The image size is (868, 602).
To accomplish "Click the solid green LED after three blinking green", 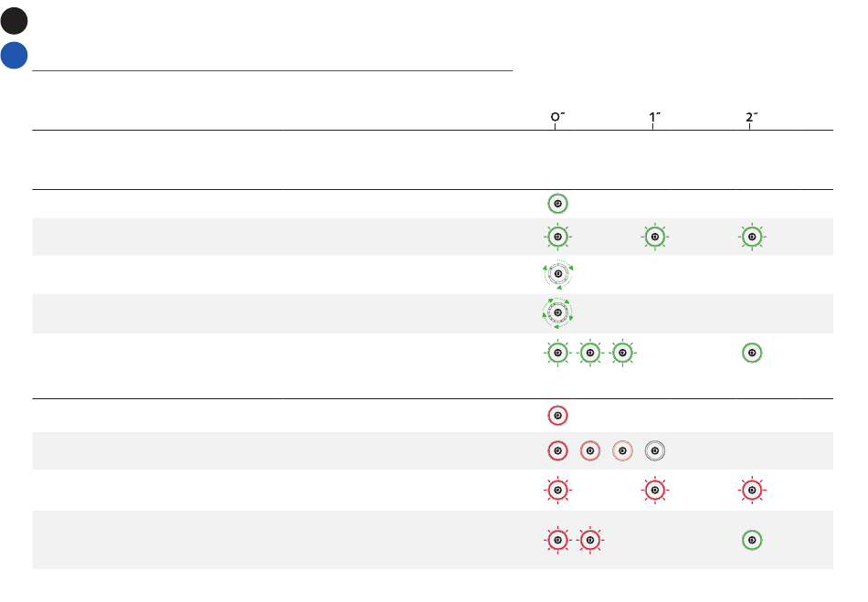I will pos(752,353).
